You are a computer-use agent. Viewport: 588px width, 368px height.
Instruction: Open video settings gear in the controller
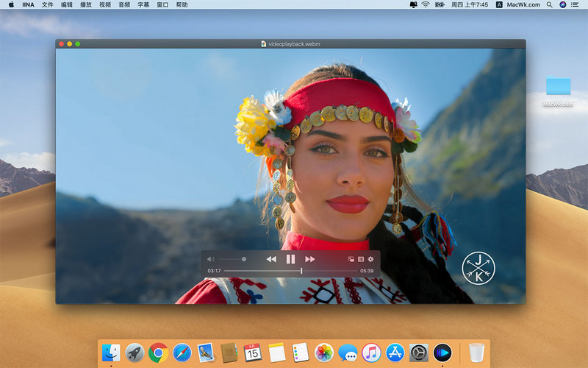[x=370, y=259]
